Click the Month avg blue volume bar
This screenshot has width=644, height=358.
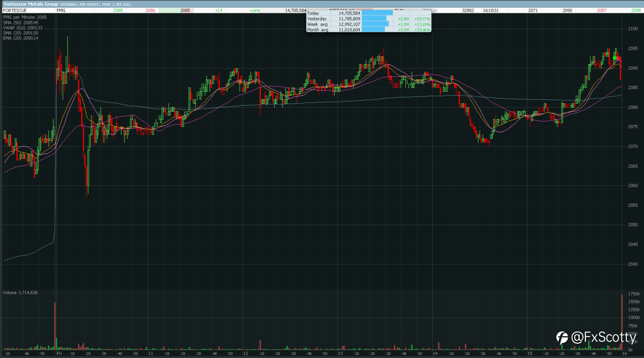(374, 30)
